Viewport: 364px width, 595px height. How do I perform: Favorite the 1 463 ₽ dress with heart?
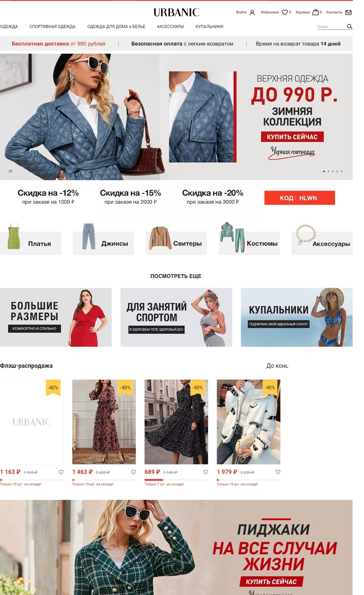click(133, 472)
